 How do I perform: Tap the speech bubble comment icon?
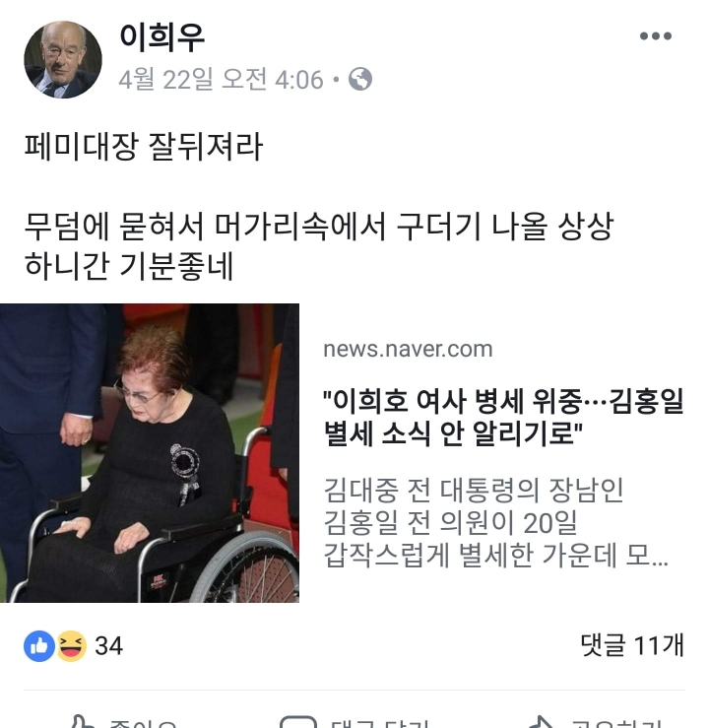(x=298, y=722)
